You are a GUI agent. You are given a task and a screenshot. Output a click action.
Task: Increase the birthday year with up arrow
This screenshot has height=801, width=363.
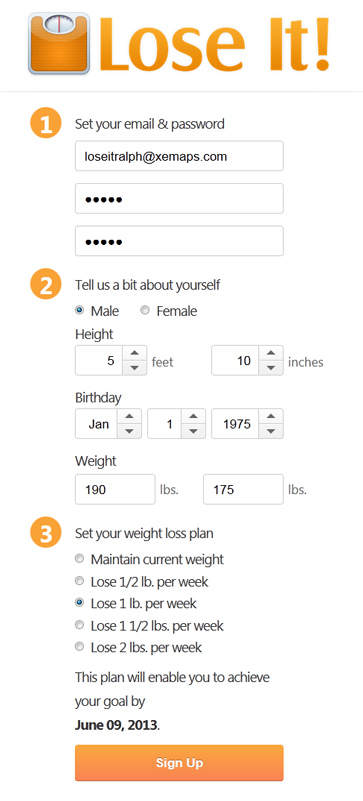point(271,416)
